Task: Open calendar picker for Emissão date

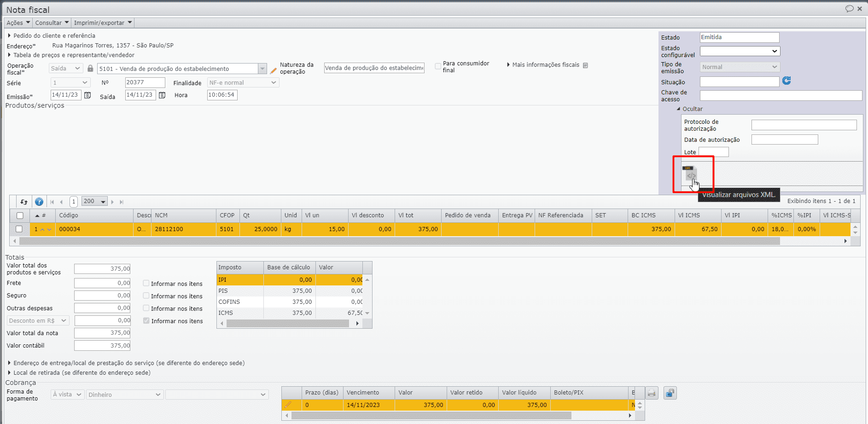Action: click(x=87, y=95)
